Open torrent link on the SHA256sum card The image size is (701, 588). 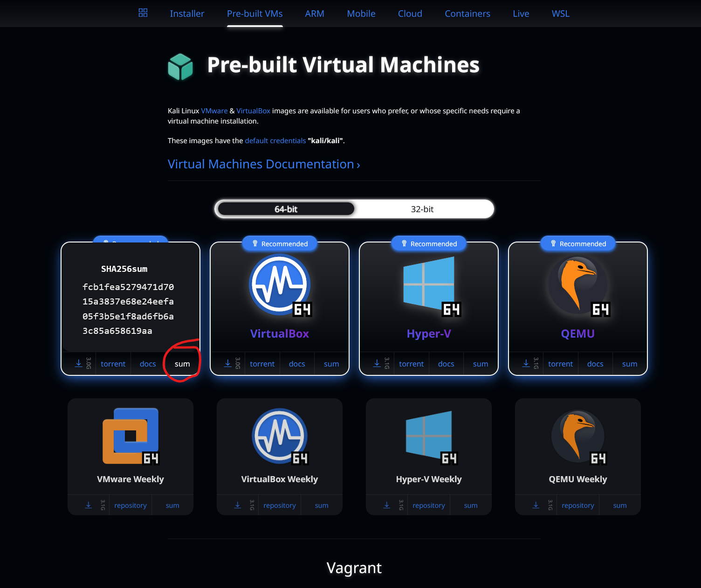click(113, 364)
